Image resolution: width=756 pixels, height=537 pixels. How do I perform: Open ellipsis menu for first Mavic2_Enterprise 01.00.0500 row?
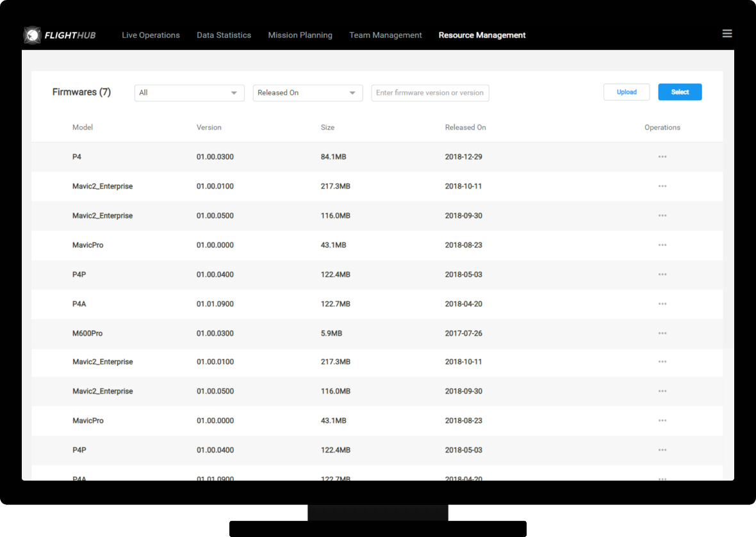tap(662, 216)
